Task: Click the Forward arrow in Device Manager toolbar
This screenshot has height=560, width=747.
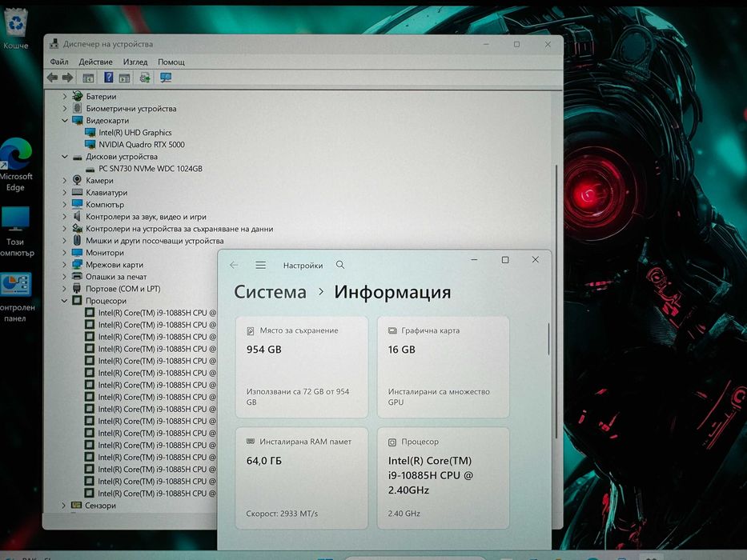Action: click(67, 77)
